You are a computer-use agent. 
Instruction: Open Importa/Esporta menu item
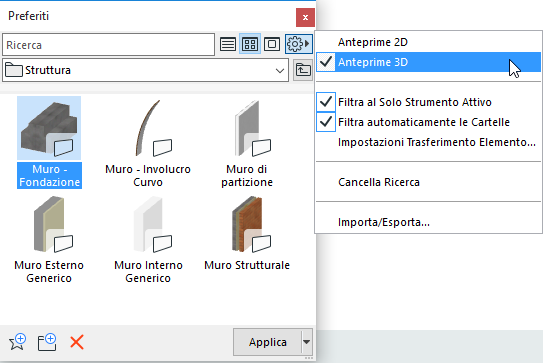[x=428, y=222]
